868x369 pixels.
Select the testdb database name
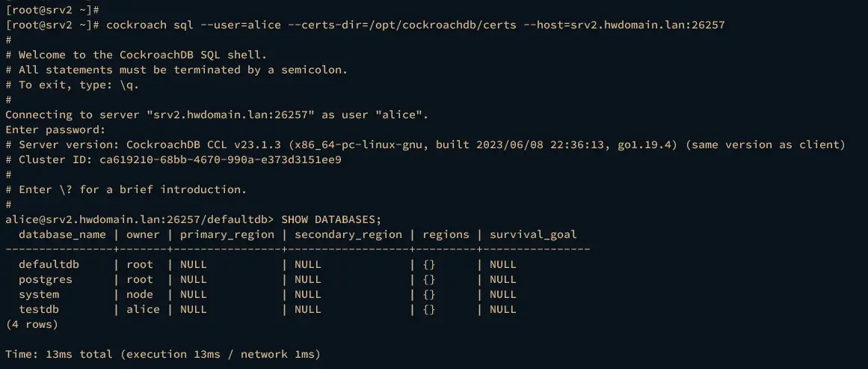point(39,309)
